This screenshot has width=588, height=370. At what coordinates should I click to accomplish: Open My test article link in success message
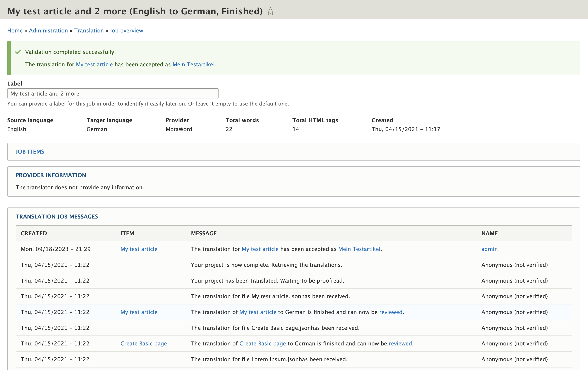[x=94, y=64]
